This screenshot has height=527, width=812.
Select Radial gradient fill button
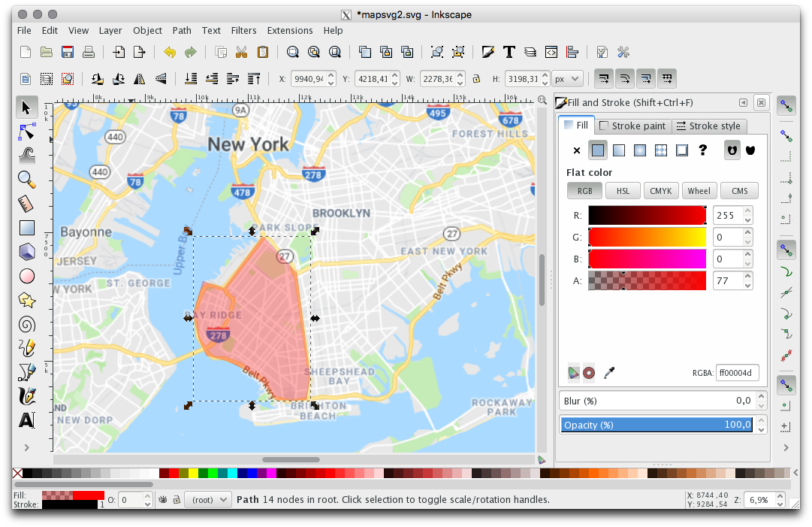click(640, 150)
